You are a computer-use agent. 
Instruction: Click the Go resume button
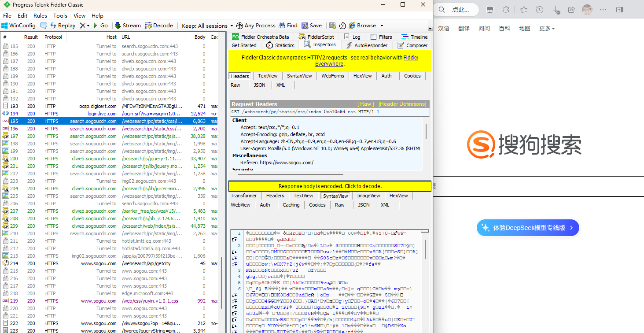pyautogui.click(x=101, y=26)
